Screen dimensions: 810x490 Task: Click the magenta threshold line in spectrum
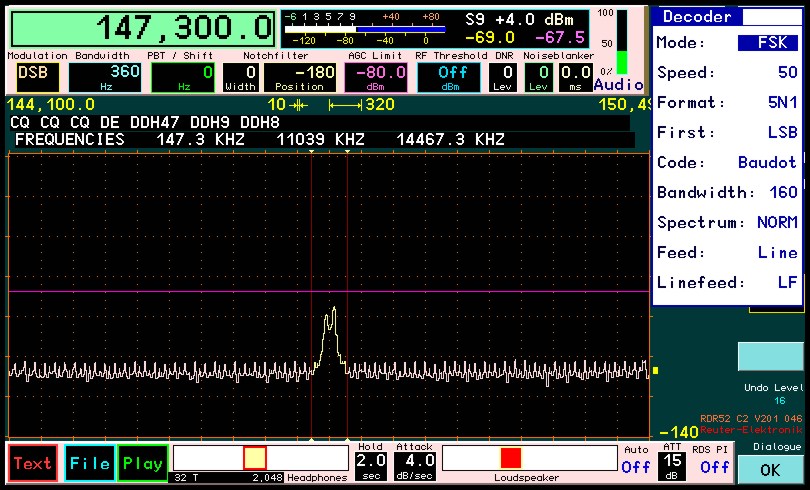pyautogui.click(x=329, y=291)
